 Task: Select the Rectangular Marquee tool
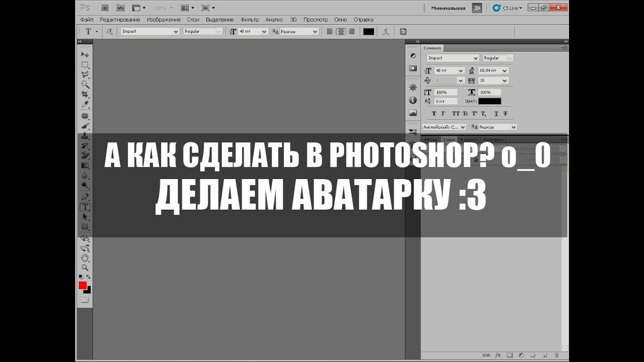(85, 64)
